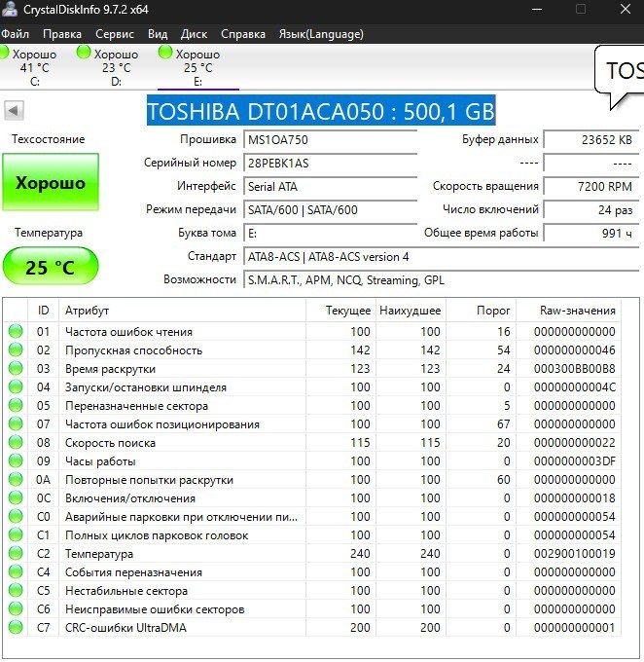Click the Интерфейс field Serial ATA
This screenshot has height=662, width=644.
[x=331, y=186]
